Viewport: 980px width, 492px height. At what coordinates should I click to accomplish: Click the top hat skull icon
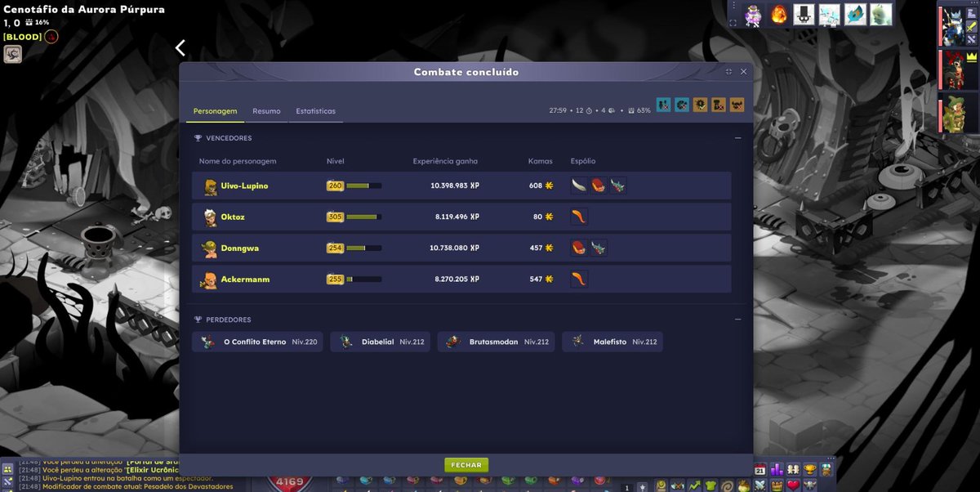pos(804,15)
